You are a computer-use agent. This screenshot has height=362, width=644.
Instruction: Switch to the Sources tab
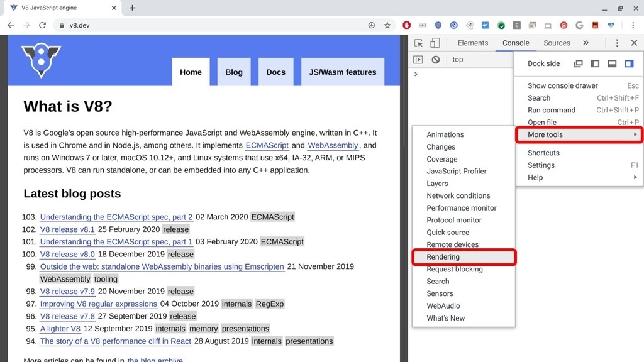tap(557, 43)
